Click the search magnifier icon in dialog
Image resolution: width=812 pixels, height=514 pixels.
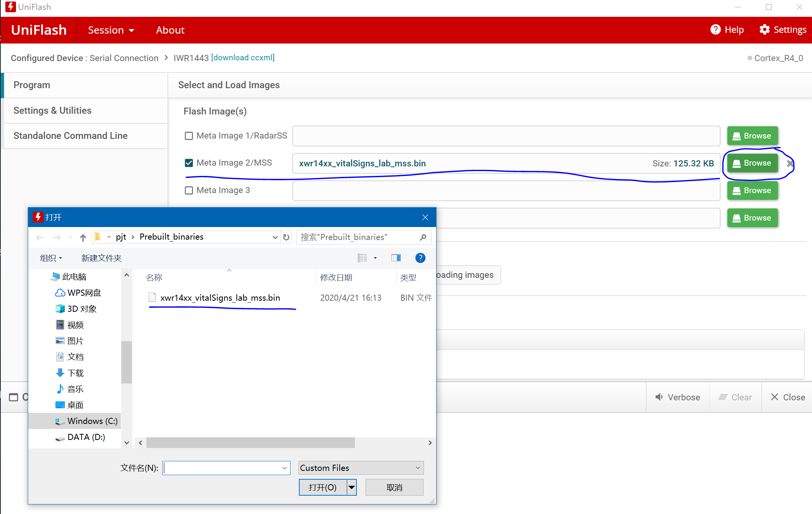[423, 237]
